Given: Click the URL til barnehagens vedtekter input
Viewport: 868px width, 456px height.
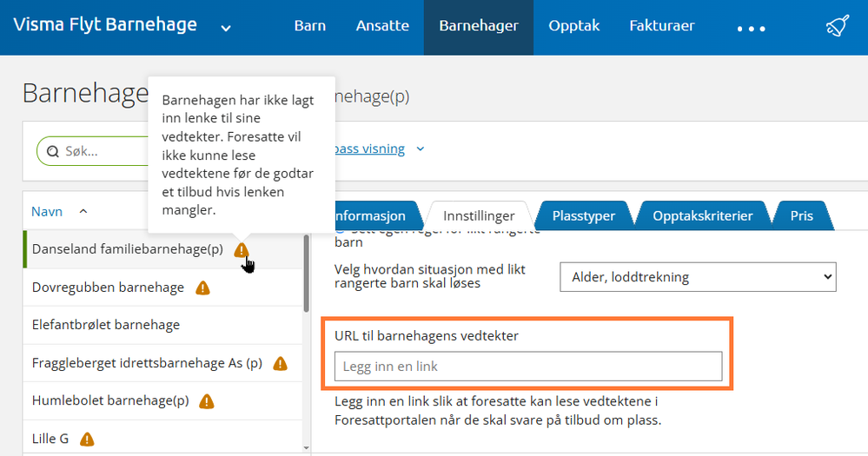Looking at the screenshot, I should [x=528, y=367].
